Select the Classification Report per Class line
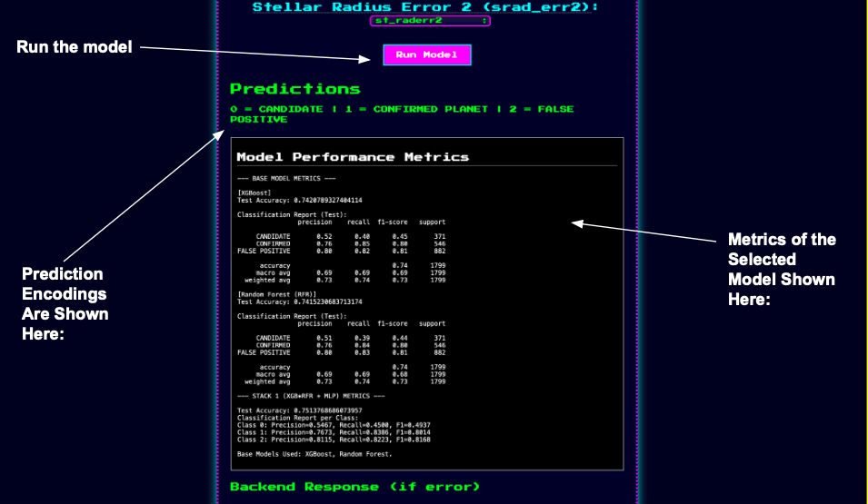This screenshot has height=504, width=868. (297, 418)
